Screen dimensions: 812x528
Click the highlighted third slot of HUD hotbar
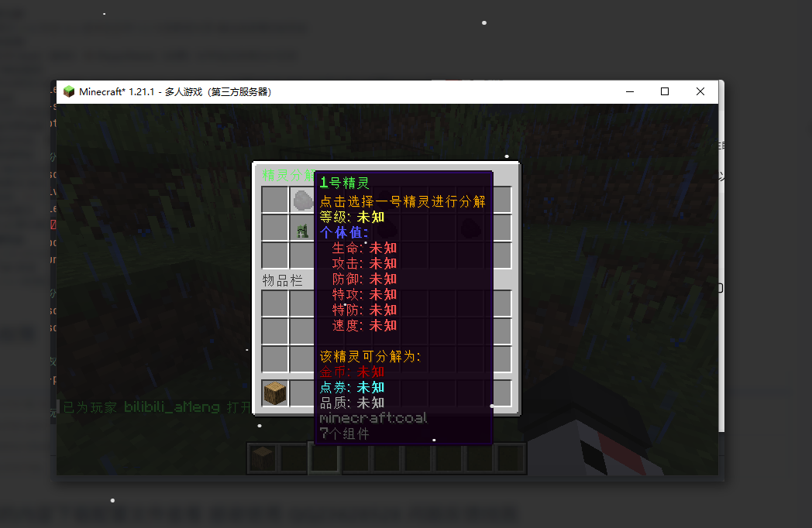[325, 458]
